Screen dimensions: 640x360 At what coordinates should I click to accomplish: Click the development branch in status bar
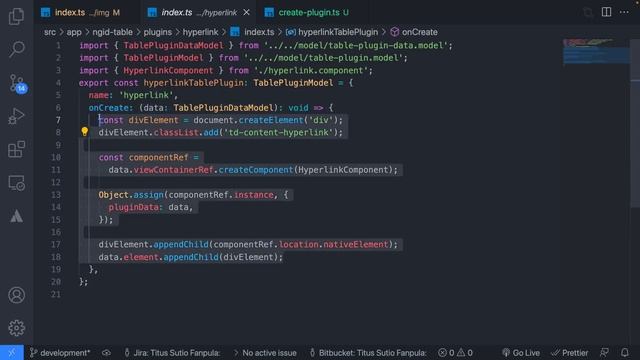[60, 353]
